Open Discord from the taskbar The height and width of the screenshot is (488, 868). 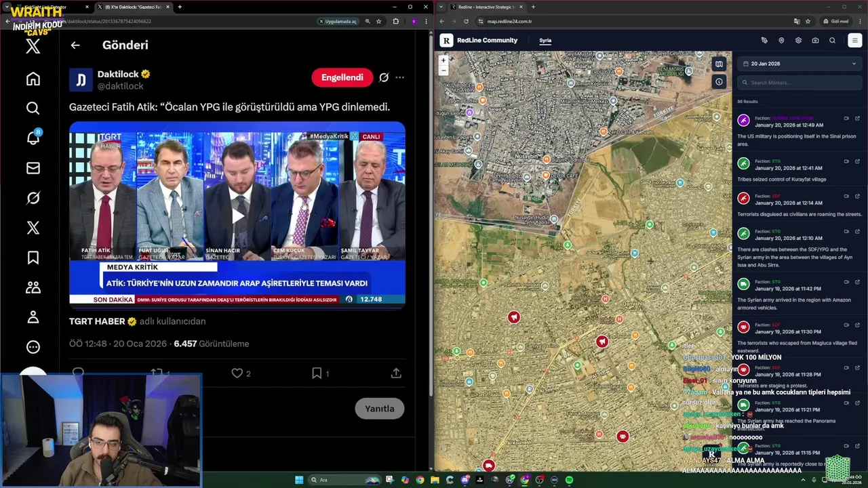(x=465, y=480)
